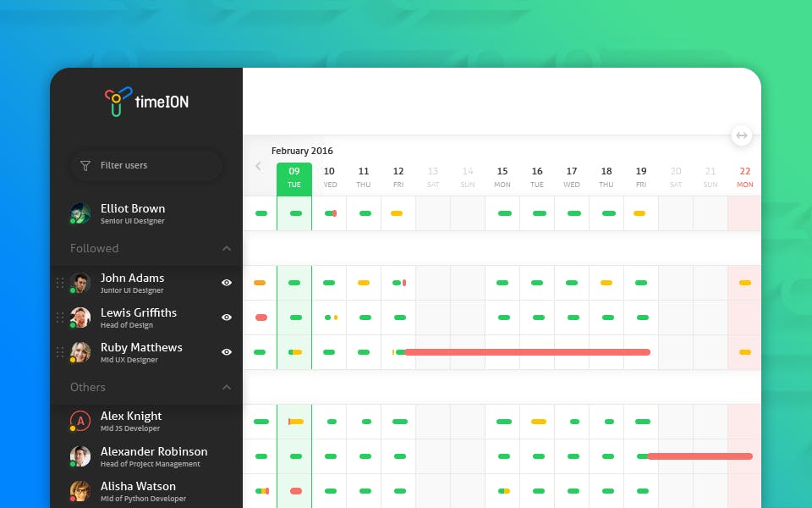812x508 pixels.
Task: Open Lewis Griffiths' avatar
Action: tap(80, 317)
